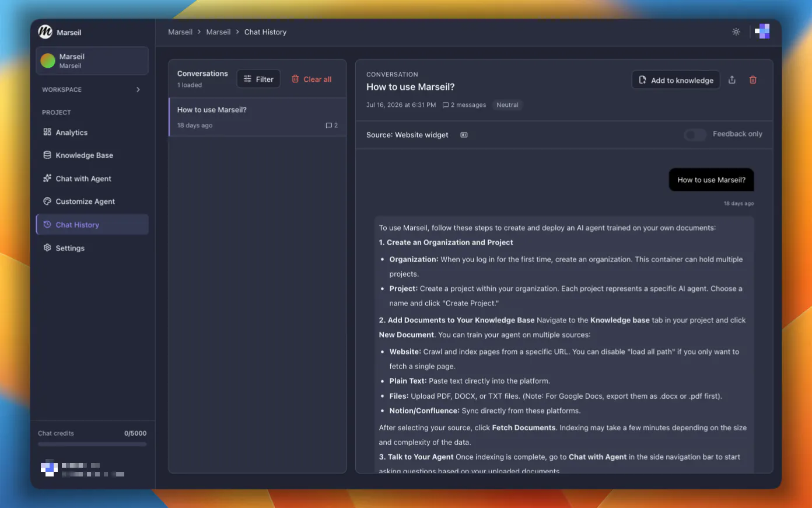Toggle the light/dark theme sun icon
The image size is (812, 508).
pos(736,32)
